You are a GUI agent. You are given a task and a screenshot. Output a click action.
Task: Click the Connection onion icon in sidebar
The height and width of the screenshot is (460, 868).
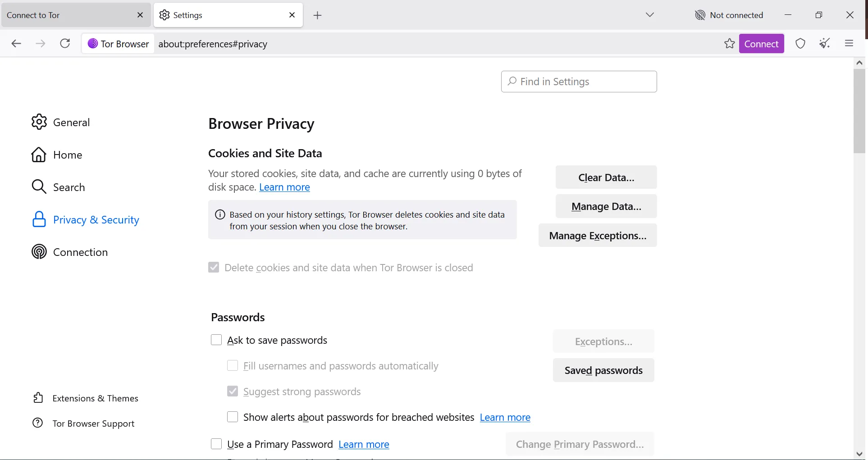pyautogui.click(x=39, y=252)
